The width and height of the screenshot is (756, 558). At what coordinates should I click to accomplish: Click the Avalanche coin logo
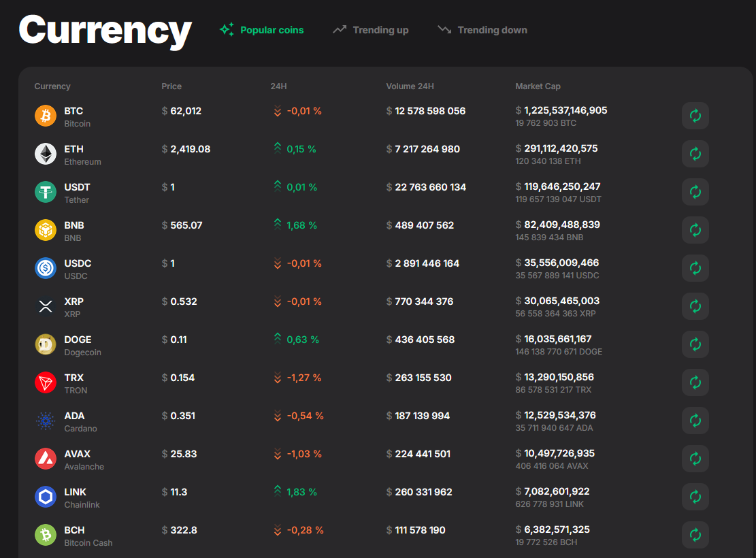46,459
